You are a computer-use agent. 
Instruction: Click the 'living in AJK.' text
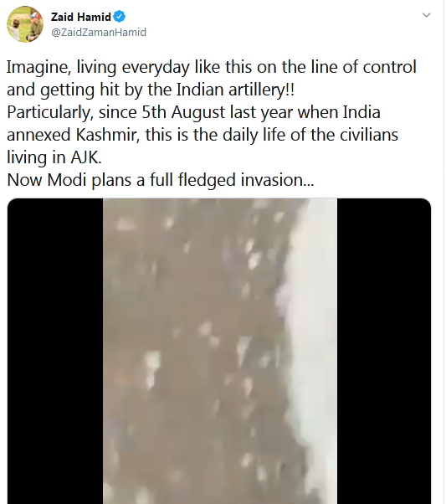tap(54, 157)
